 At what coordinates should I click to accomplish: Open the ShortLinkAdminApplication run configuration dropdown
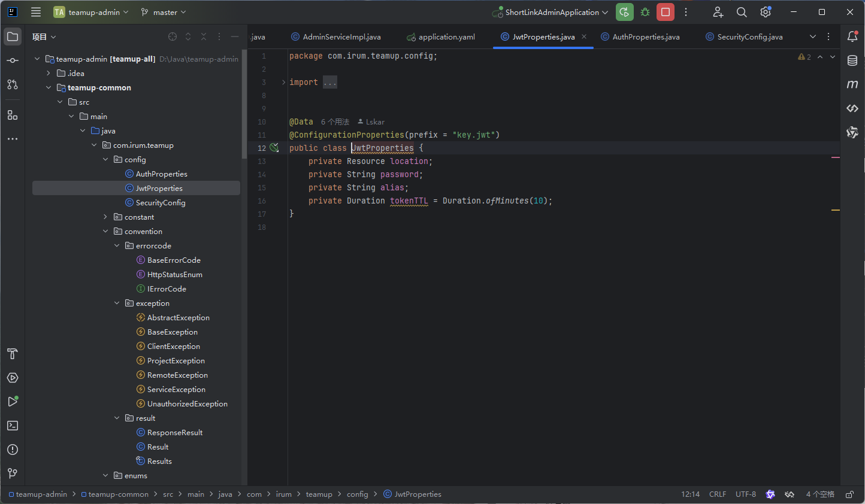coord(550,12)
